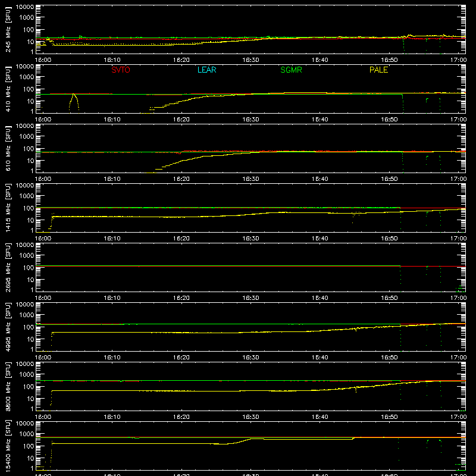Click the 1000 y-axis label of the 4995 MHz panel
The image size is (476, 476).
(x=26, y=315)
